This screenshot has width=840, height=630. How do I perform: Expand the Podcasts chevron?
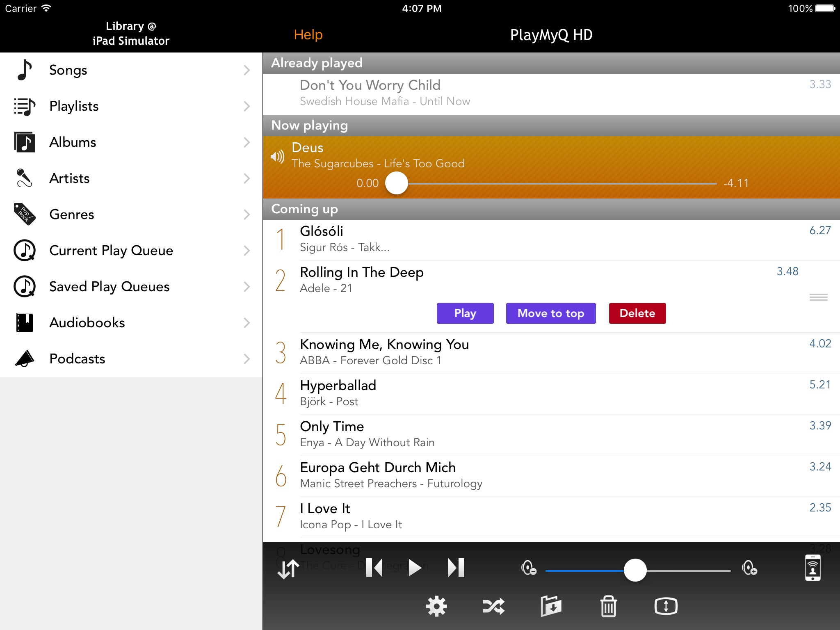247,359
